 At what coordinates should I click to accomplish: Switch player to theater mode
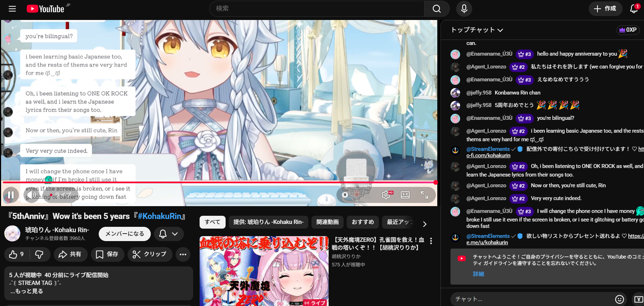[405, 195]
